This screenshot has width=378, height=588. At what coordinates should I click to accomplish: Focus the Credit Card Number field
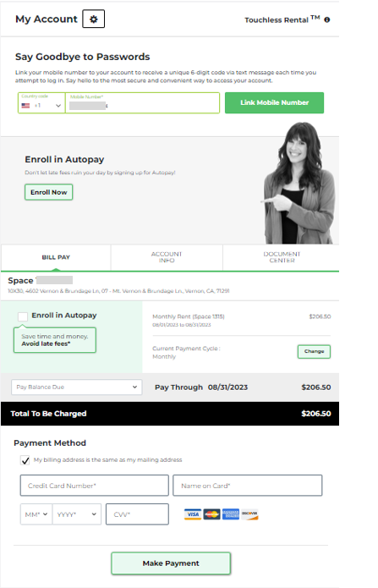point(94,486)
